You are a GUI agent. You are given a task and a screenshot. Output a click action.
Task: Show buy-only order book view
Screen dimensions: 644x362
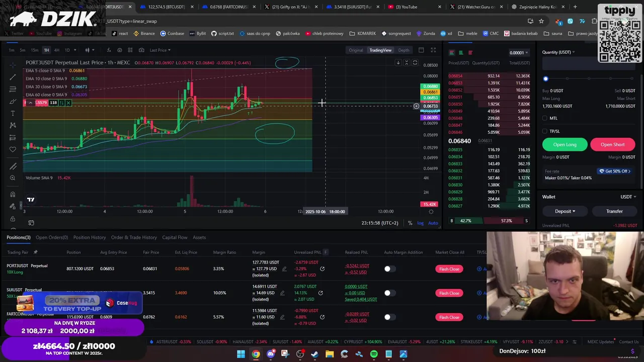(x=461, y=53)
